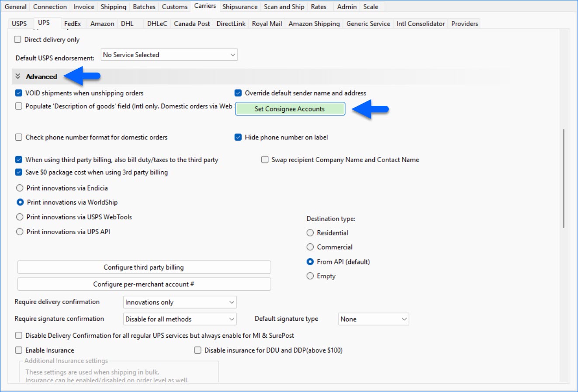Screen dimensions: 578x392
Task: Open the Shipsurance top tab
Action: click(240, 7)
